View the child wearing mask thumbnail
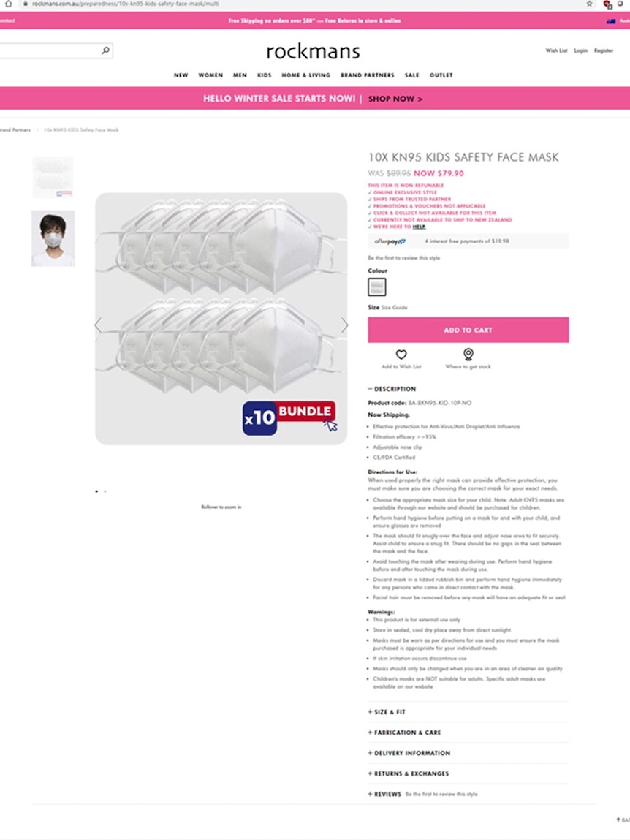 53,238
